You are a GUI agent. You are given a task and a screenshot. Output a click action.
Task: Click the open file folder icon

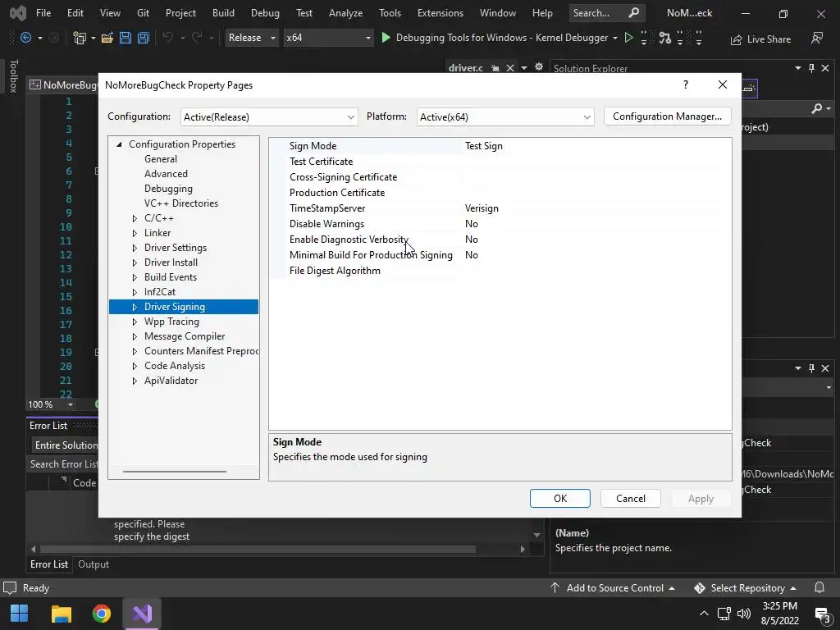pyautogui.click(x=107, y=38)
